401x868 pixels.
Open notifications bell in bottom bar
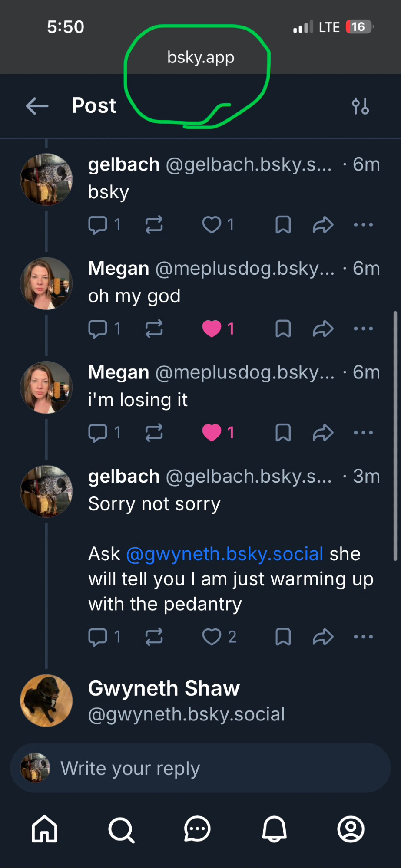pyautogui.click(x=274, y=829)
